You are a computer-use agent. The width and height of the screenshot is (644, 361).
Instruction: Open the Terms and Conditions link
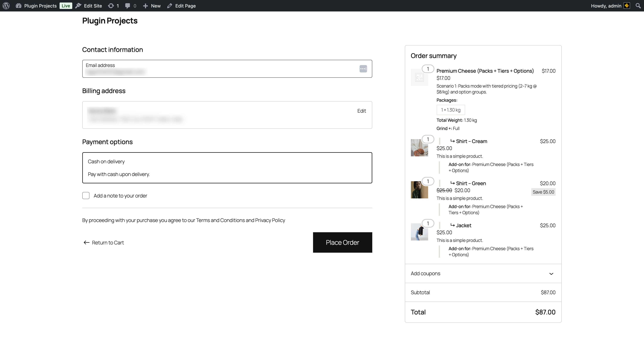pos(220,220)
